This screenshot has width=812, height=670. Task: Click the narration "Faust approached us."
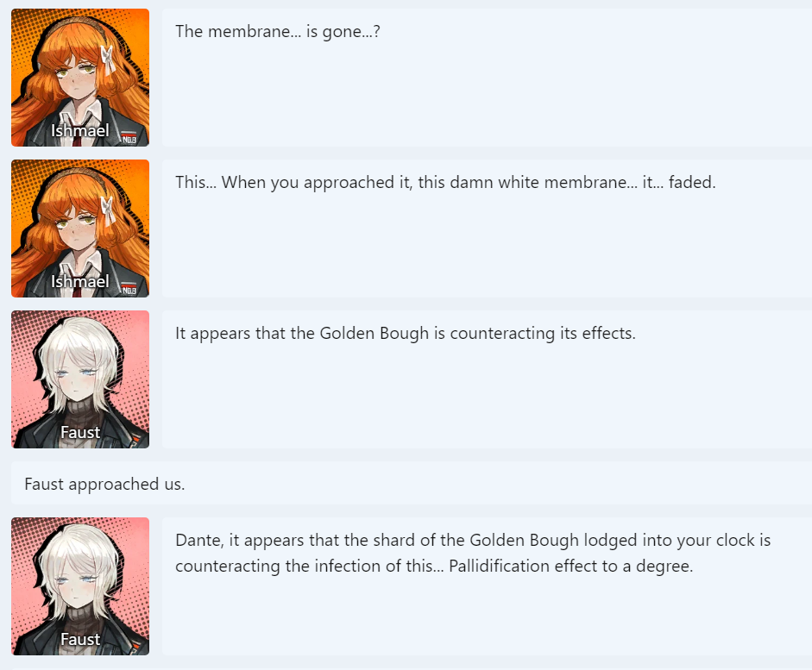coord(104,484)
